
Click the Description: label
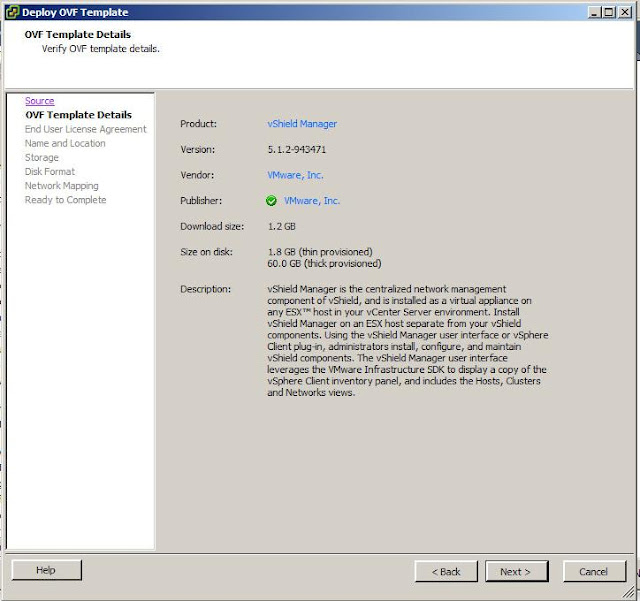coord(205,289)
